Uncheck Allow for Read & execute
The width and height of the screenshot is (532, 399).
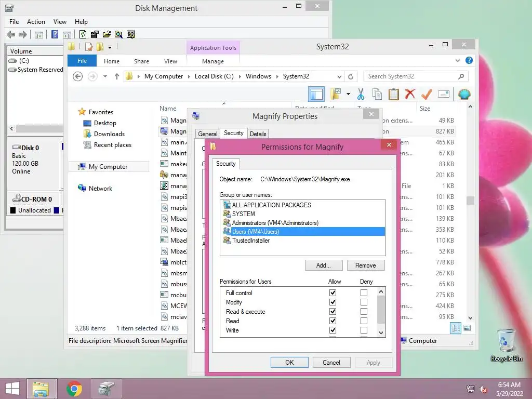[332, 311]
